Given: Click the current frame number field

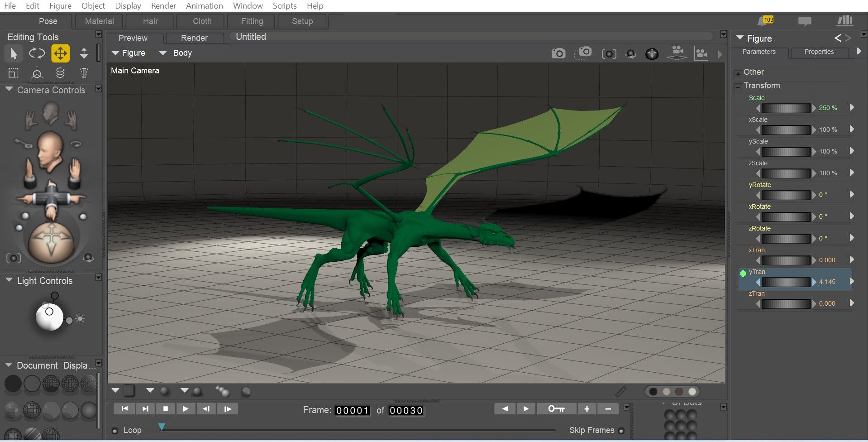Looking at the screenshot, I should [352, 411].
